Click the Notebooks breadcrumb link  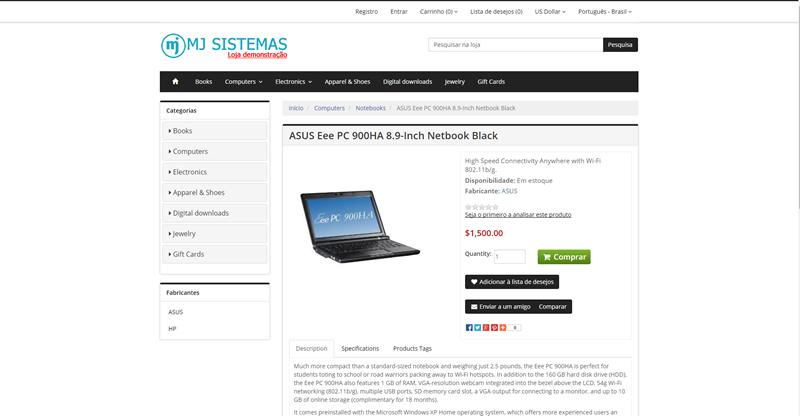pyautogui.click(x=370, y=108)
